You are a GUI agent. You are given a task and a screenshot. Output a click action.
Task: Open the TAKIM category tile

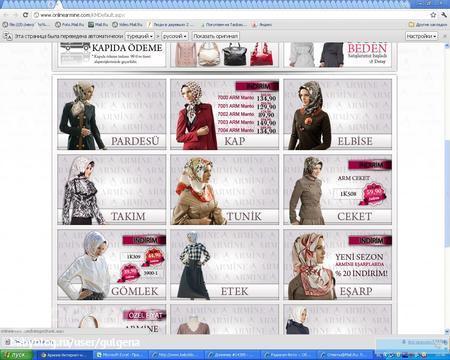point(111,189)
